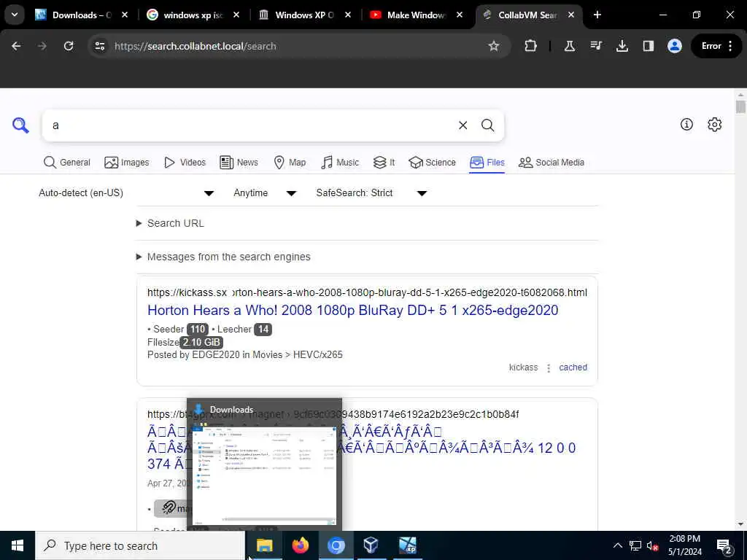The height and width of the screenshot is (560, 747).
Task: Select the General category
Action: [66, 163]
